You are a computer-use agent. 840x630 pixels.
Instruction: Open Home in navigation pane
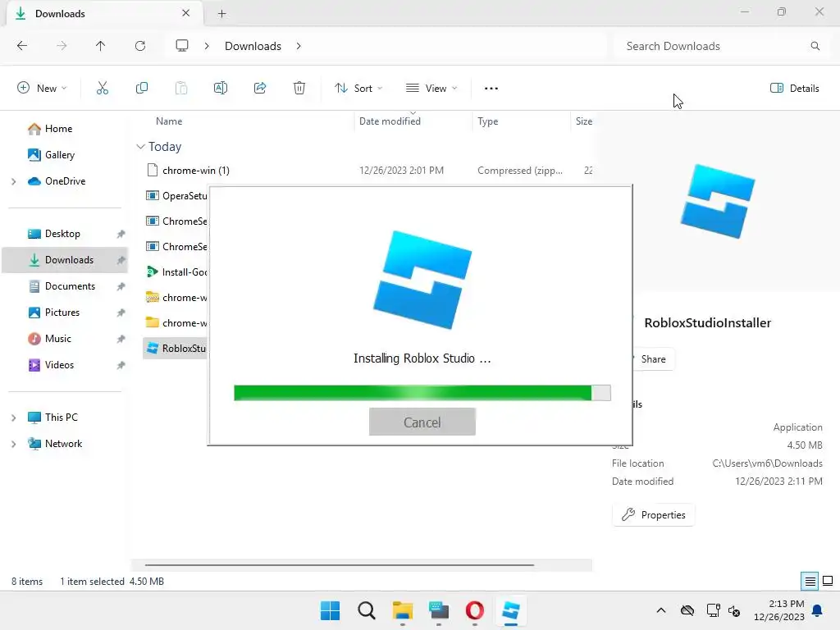(58, 129)
